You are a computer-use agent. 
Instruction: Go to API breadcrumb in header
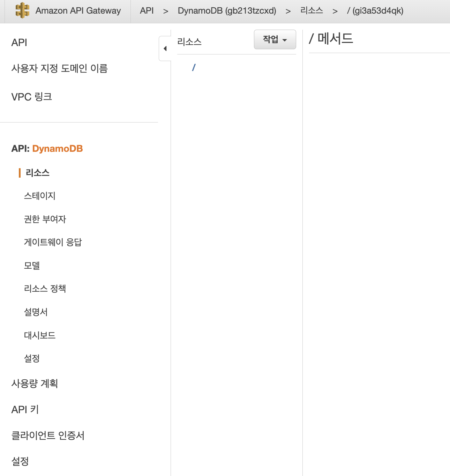[147, 11]
